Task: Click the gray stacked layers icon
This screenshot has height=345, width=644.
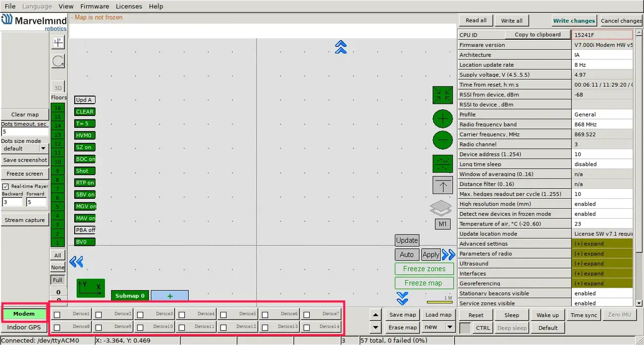Action: coord(441,208)
